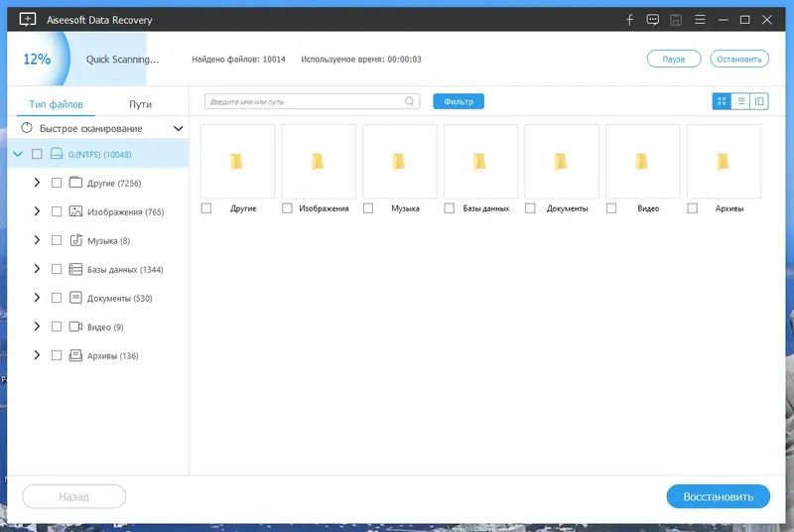Screen dimensions: 794x532
Task: Check the Изображения (765) tree checkbox
Action: pyautogui.click(x=57, y=211)
